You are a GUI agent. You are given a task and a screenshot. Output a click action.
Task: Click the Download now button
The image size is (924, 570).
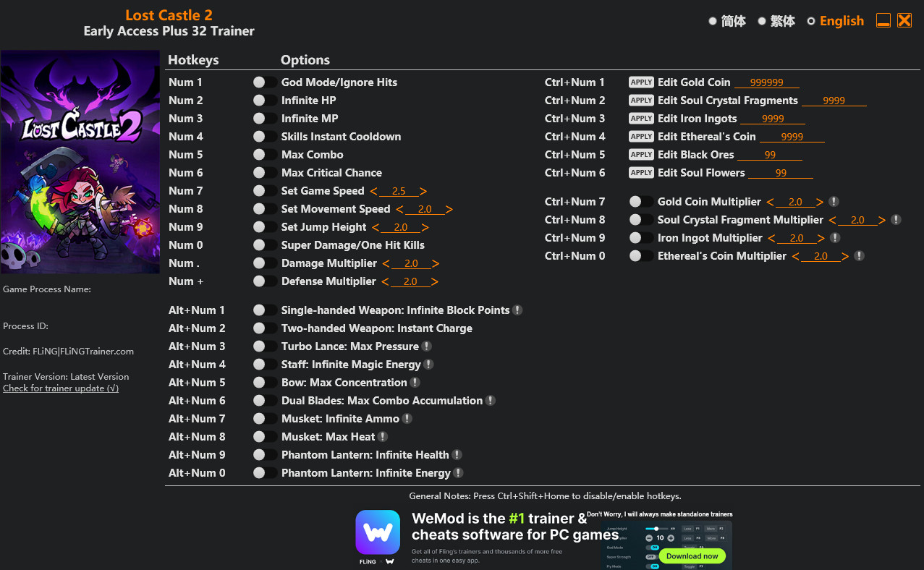(x=692, y=556)
